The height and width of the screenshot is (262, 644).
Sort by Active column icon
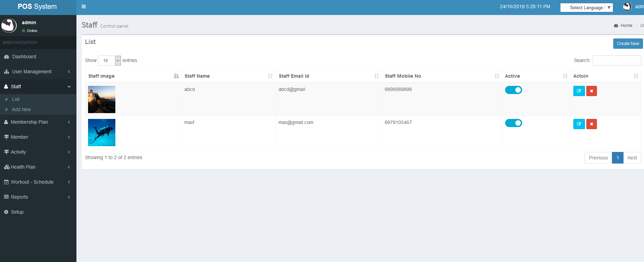click(565, 76)
